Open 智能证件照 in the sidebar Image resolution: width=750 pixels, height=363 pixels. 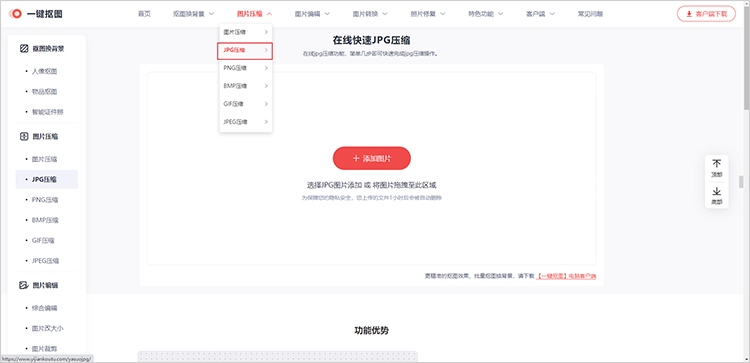[x=47, y=112]
